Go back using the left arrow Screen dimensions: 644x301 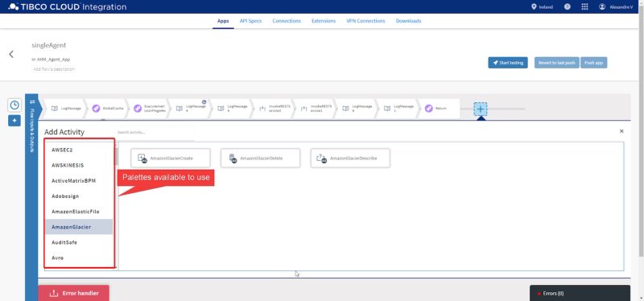(11, 54)
